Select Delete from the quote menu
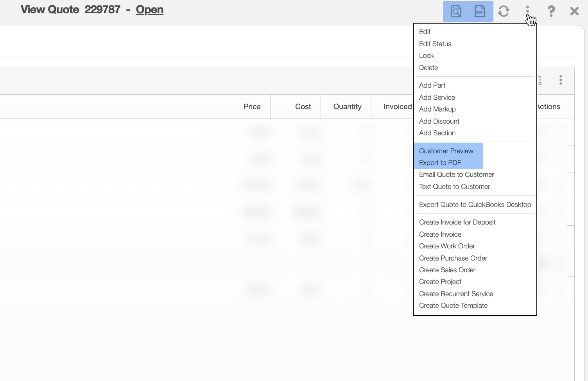Image resolution: width=588 pixels, height=381 pixels. [x=428, y=68]
